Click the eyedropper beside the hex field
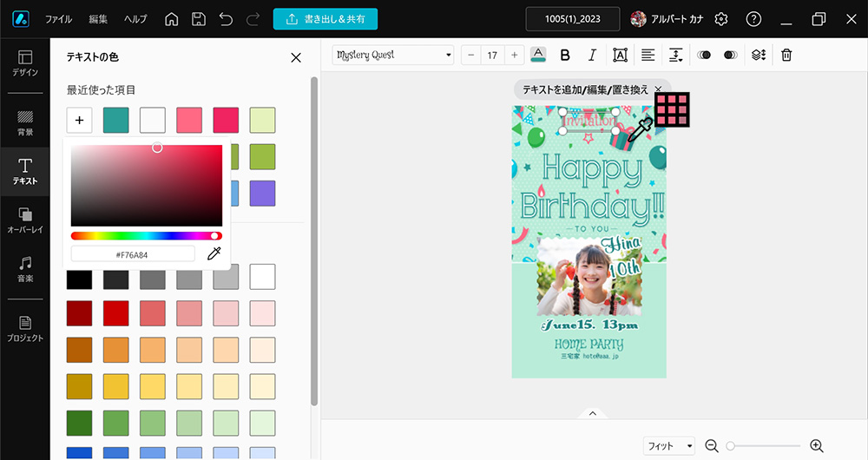This screenshot has height=460, width=868. pos(214,253)
